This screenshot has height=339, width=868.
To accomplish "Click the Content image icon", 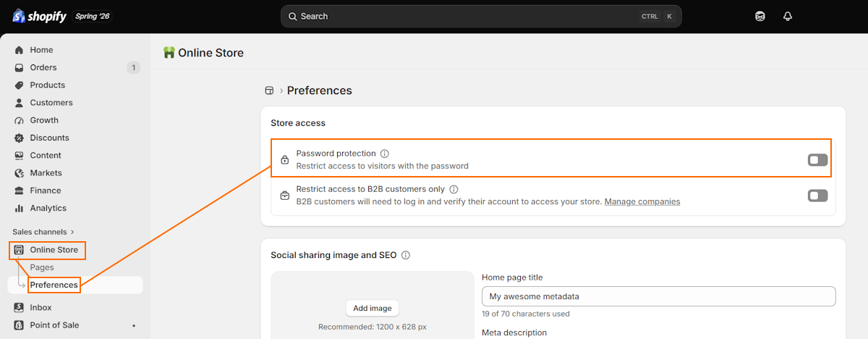I will pyautogui.click(x=20, y=155).
